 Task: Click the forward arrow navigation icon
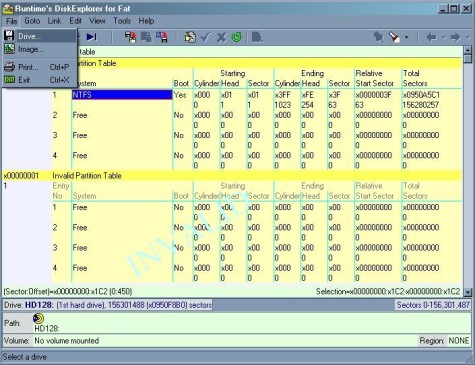tap(455, 37)
